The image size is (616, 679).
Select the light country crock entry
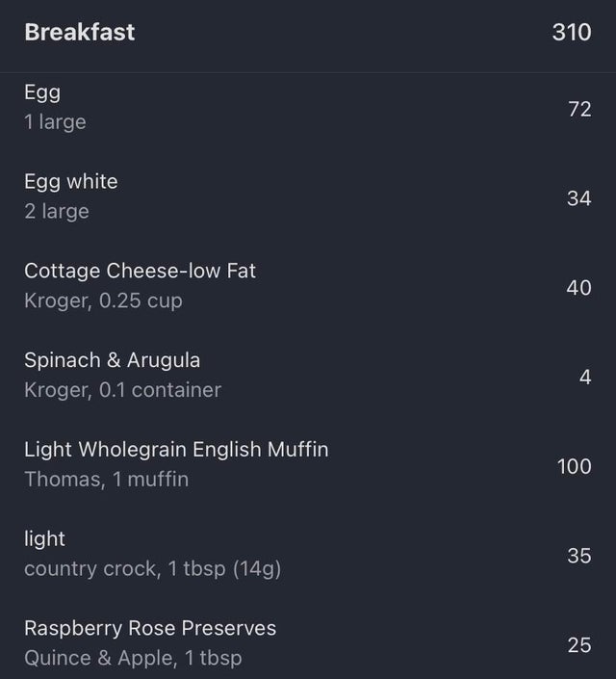(x=308, y=554)
